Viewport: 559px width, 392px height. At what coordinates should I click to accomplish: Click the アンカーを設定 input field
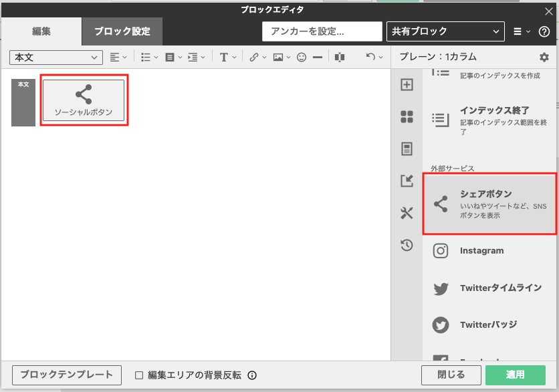(322, 31)
